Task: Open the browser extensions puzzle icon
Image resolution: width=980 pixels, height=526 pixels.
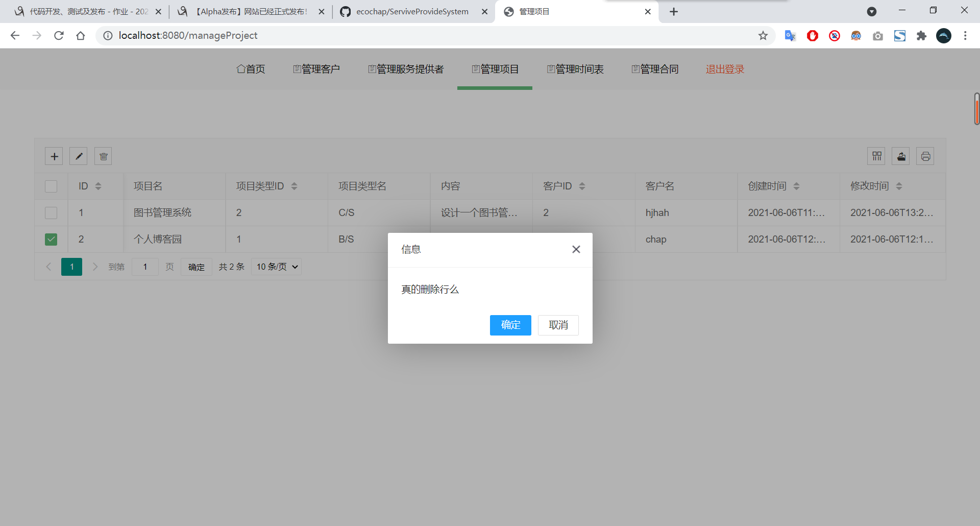Action: coord(921,36)
